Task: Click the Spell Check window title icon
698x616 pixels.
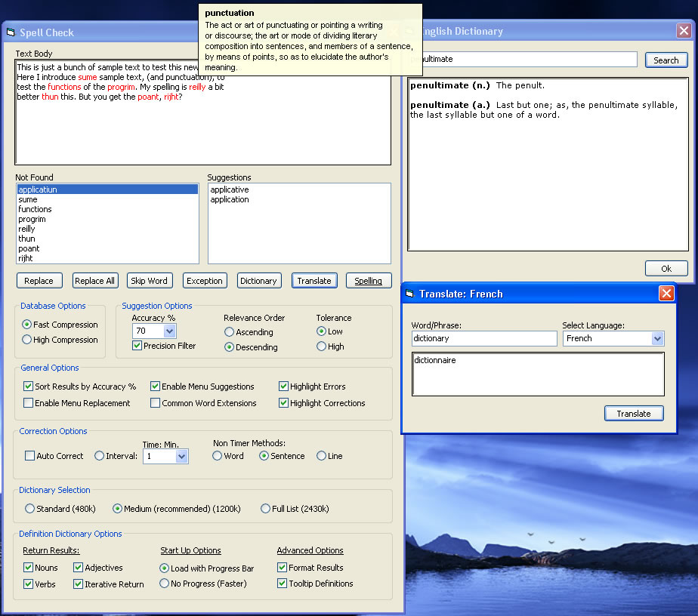Action: (11, 32)
